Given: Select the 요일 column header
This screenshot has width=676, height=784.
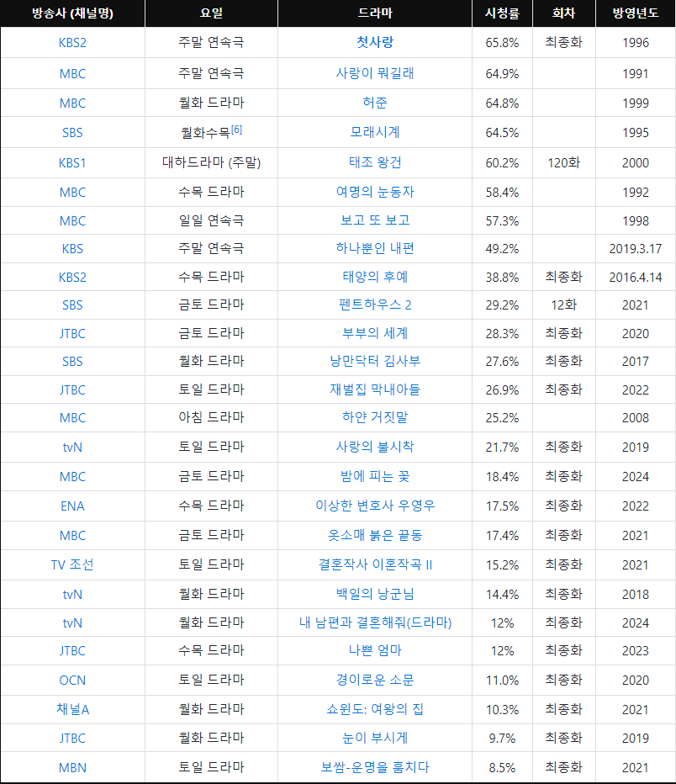Looking at the screenshot, I should click(x=211, y=13).
